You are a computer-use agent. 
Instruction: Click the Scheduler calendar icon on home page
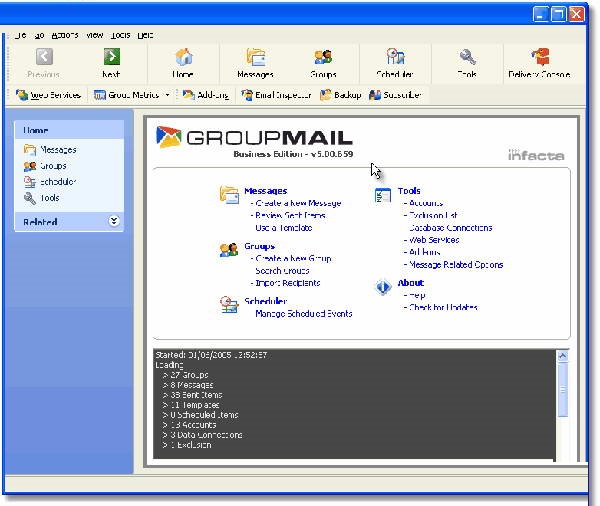click(229, 305)
